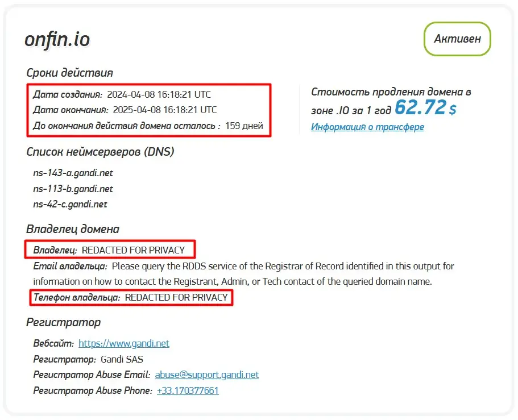Viewport: 518px width, 420px height.
Task: Click the Дата окончания timestamp value
Action: (164, 110)
